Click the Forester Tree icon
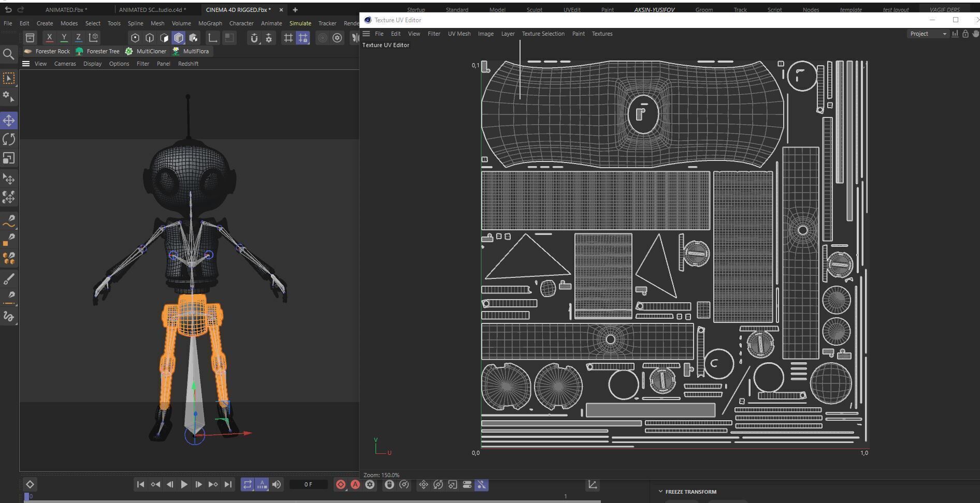Screen dimensions: 980x503 click(79, 51)
